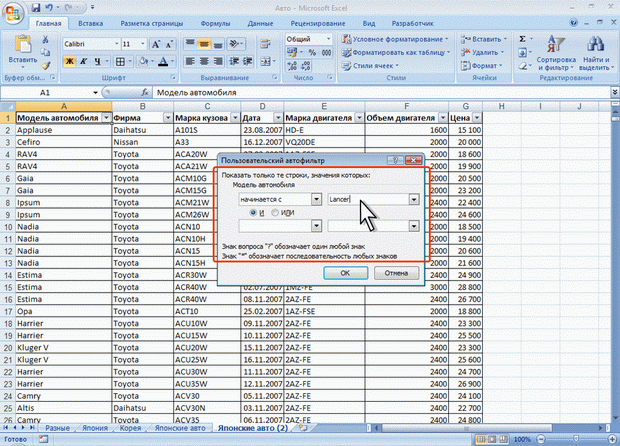Click the Normal view icon in status bar
This screenshot has height=446, width=620.
point(481,439)
